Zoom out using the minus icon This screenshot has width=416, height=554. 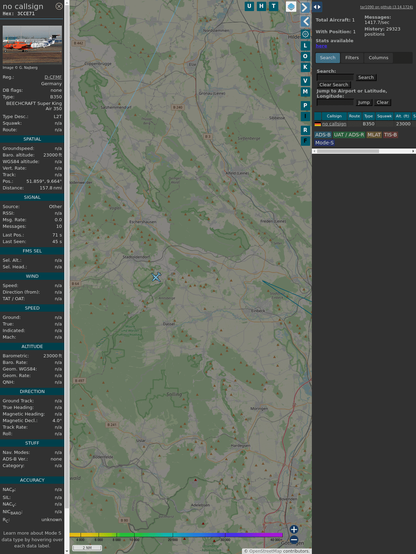tap(294, 540)
